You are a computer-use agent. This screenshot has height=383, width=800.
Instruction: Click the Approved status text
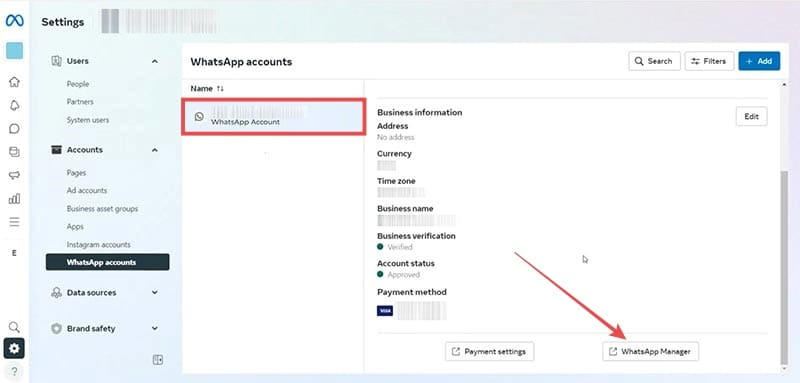pos(403,274)
